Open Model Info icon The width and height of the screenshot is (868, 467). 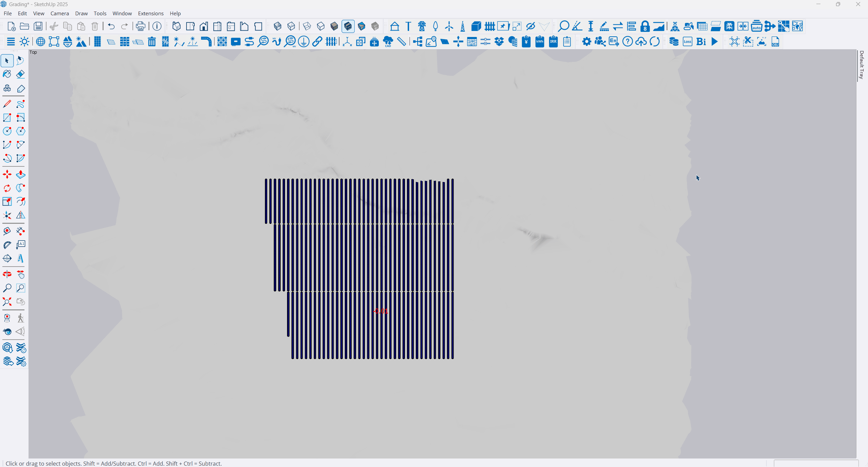pyautogui.click(x=157, y=26)
